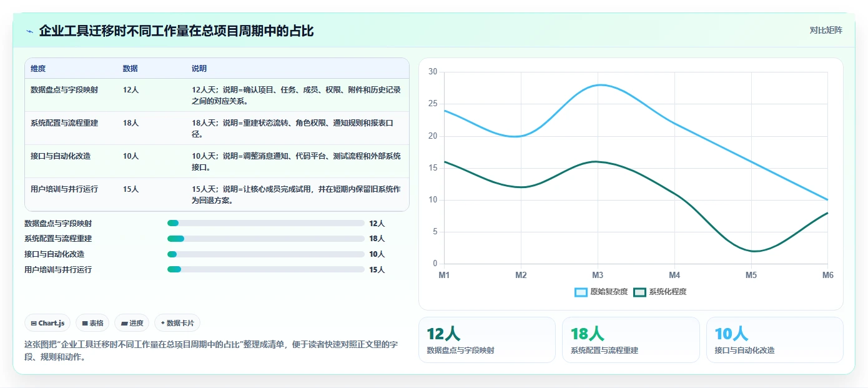The image size is (868, 388).
Task: Click the description starting 18人天
Action: (x=292, y=129)
